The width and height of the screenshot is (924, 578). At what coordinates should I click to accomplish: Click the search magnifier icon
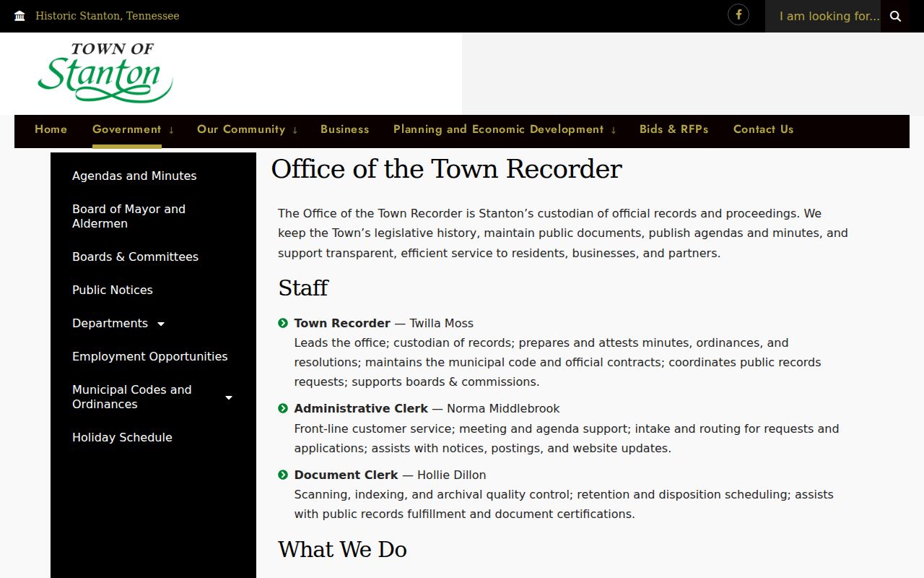point(895,16)
